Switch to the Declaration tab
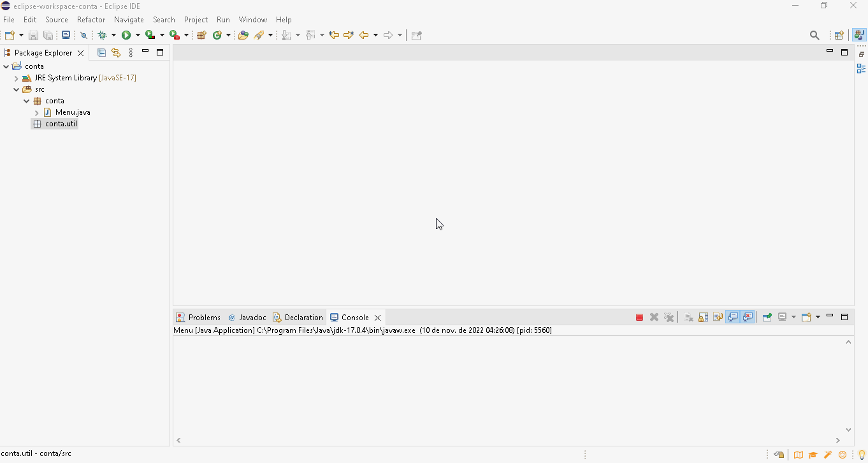This screenshot has height=463, width=868. [298, 317]
